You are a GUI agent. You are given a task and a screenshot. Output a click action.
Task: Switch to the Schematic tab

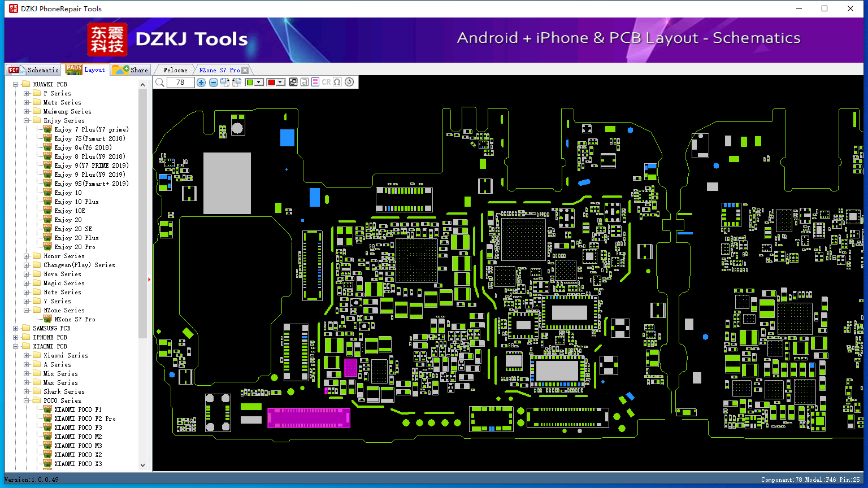coord(33,70)
